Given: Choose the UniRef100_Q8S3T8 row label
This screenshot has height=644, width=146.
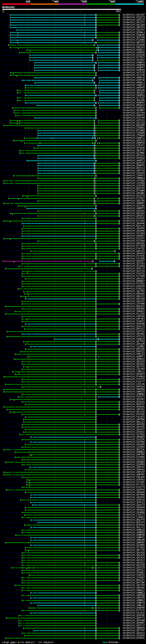Looking at the screenshot, I should click(x=134, y=42).
